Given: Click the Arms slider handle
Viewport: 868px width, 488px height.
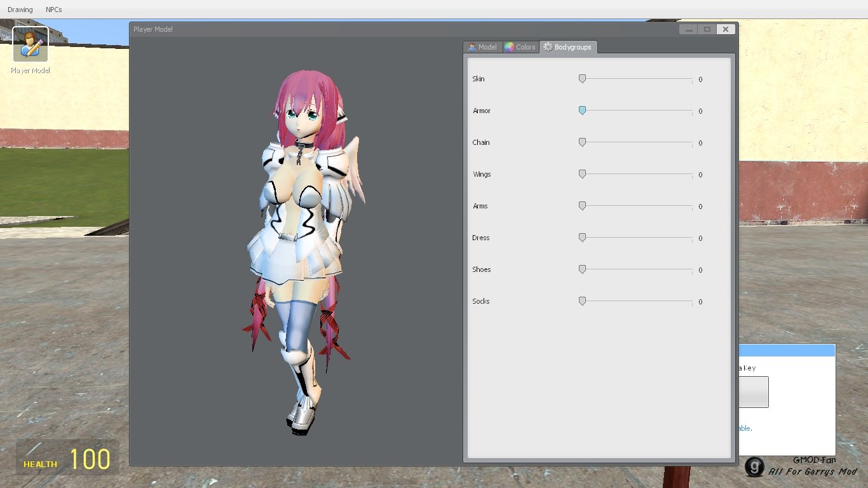Looking at the screenshot, I should [582, 206].
